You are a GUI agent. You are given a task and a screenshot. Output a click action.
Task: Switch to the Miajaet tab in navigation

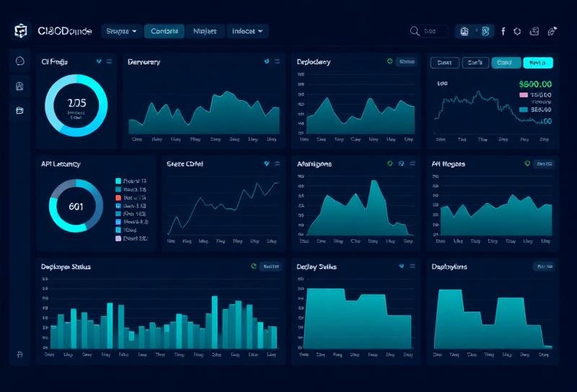(x=205, y=31)
